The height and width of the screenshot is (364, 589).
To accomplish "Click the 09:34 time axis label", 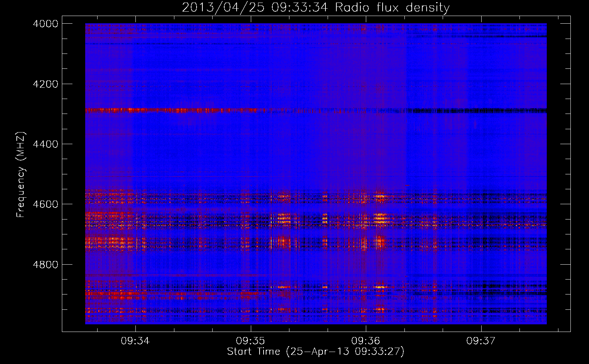I will tap(135, 341).
